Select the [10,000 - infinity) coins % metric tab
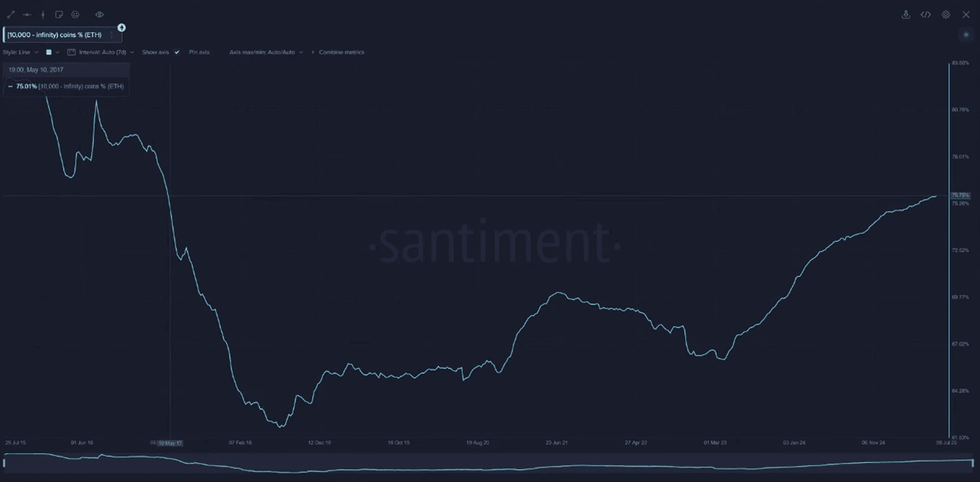 (x=55, y=35)
